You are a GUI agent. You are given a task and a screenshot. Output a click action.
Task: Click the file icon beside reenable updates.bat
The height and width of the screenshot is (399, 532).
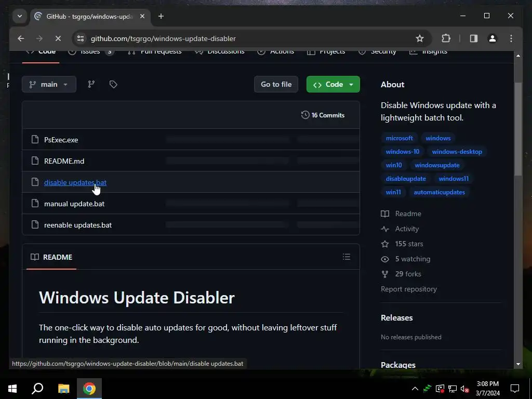(x=35, y=224)
